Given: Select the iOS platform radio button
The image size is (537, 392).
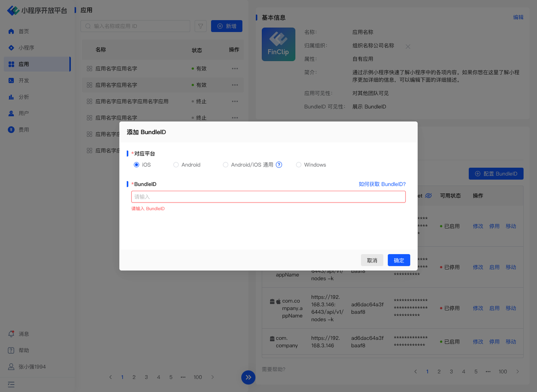Looking at the screenshot, I should [136, 165].
